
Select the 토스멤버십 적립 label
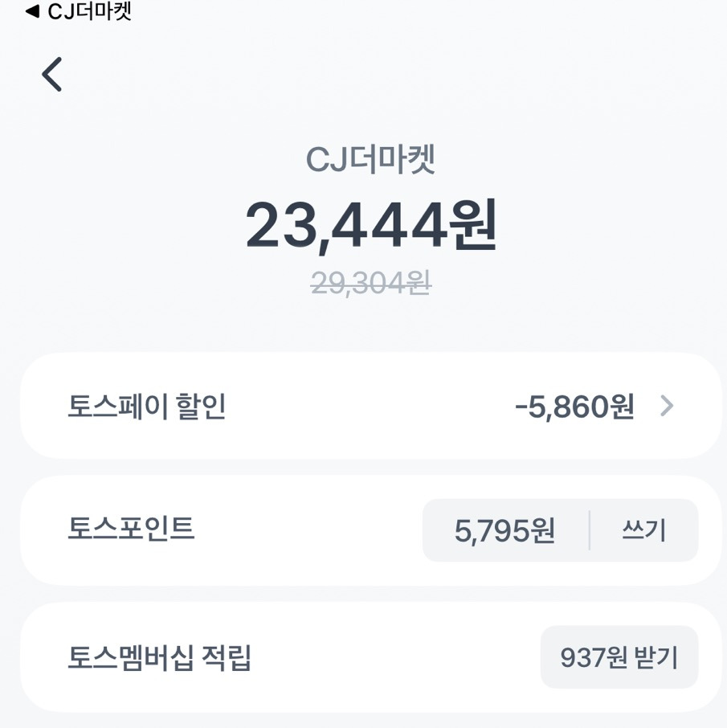pos(160,658)
